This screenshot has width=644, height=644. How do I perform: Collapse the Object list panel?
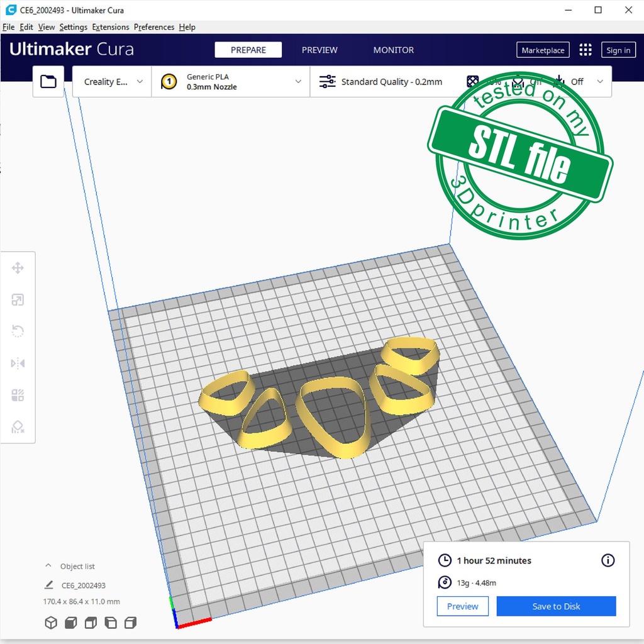48,566
